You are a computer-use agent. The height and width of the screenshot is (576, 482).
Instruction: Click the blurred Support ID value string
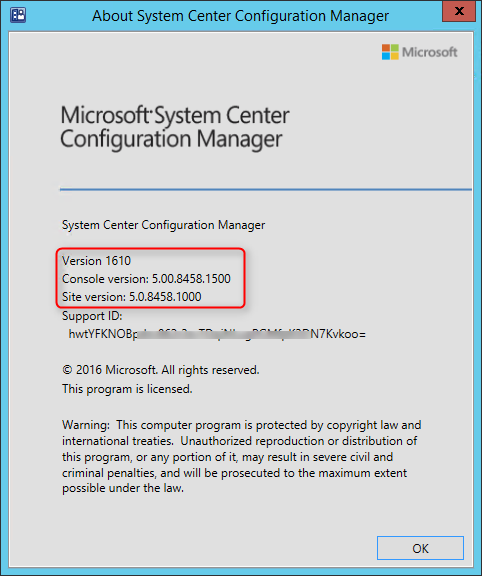click(x=217, y=334)
